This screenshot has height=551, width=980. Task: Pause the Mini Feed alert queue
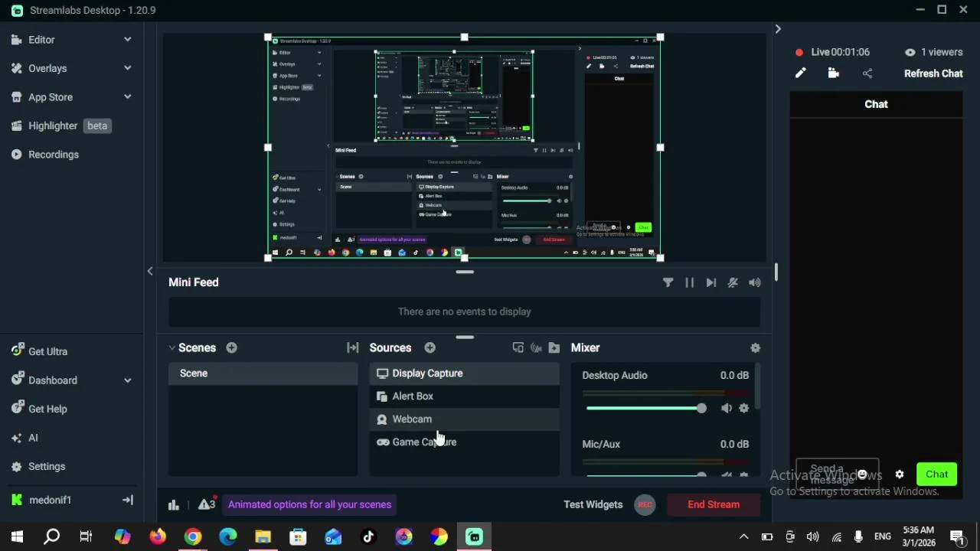click(690, 282)
